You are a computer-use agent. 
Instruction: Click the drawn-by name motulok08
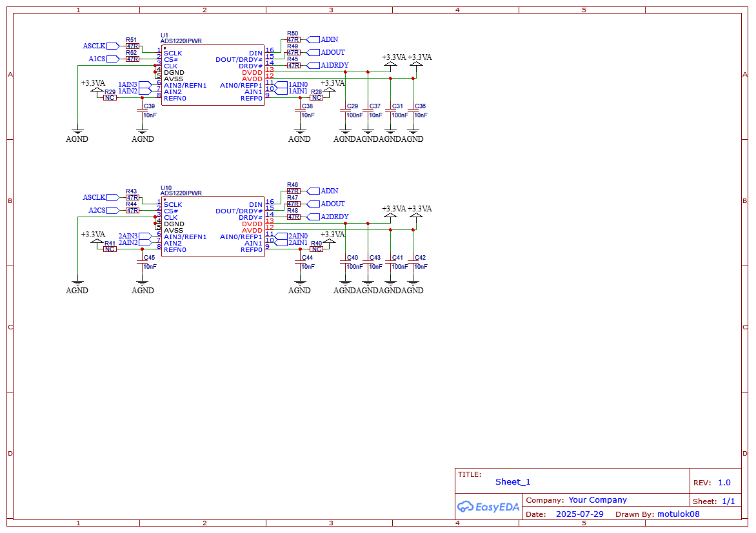[x=679, y=514]
